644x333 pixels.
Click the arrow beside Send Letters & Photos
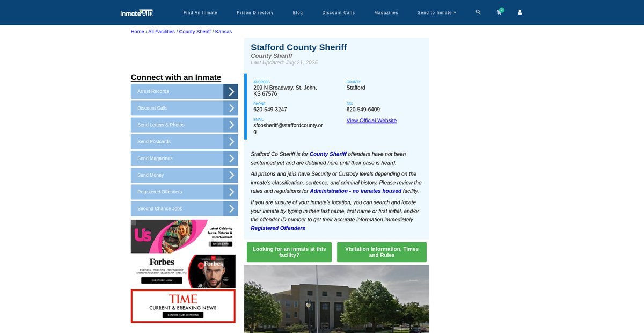[x=231, y=125]
